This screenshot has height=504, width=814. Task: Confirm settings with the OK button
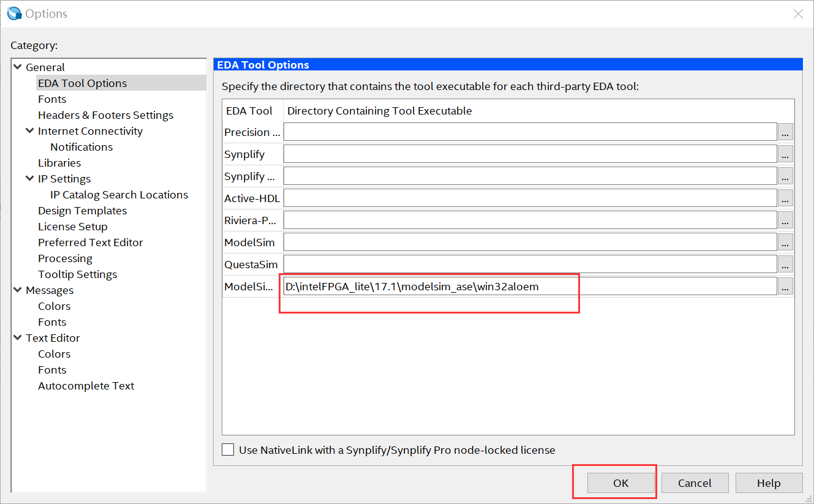(620, 483)
